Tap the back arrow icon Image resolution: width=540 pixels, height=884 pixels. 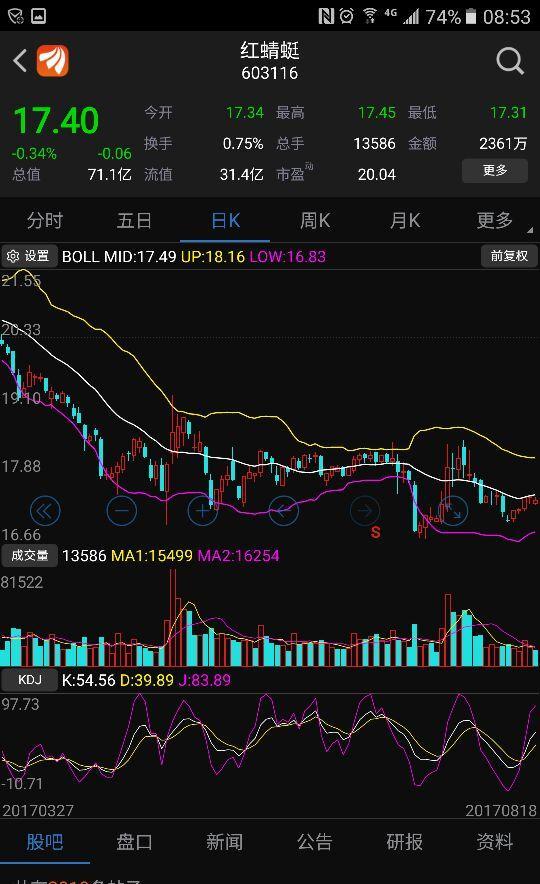coord(20,60)
